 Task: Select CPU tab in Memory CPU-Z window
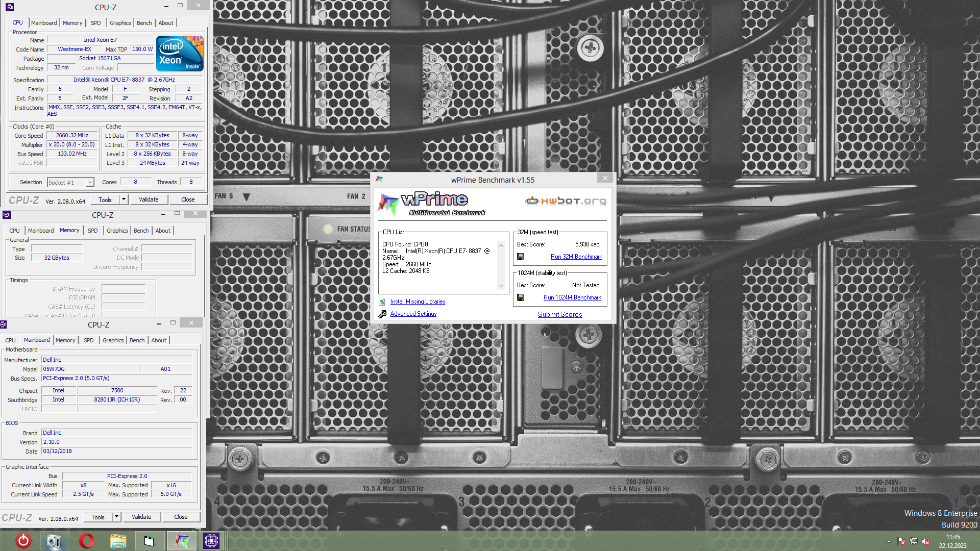[x=14, y=231]
